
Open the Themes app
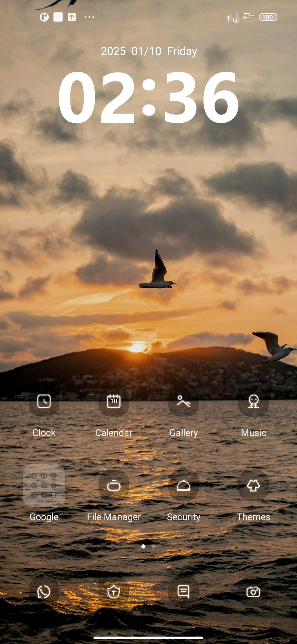coord(254,485)
